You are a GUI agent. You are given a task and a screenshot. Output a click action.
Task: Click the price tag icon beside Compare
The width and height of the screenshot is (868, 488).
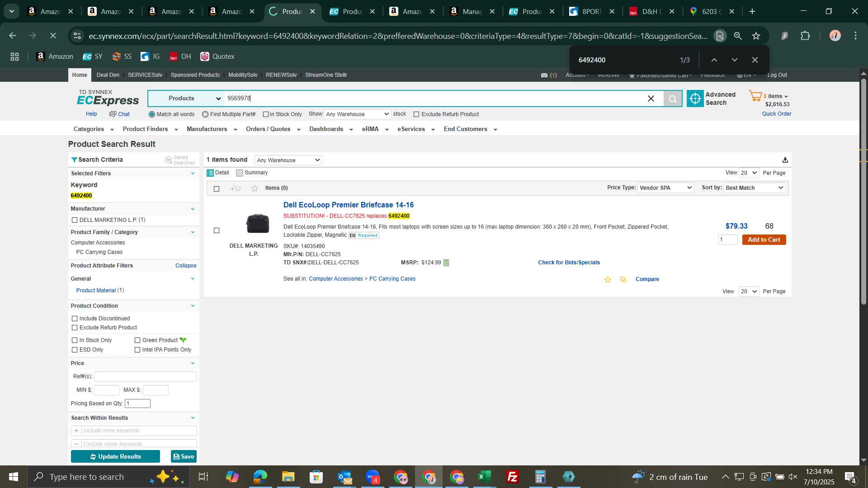pos(623,280)
